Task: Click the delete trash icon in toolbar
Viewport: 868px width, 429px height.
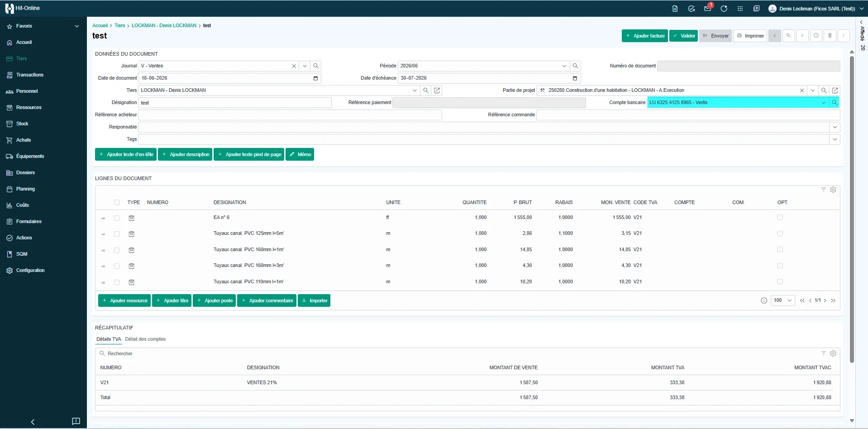Action: pos(830,36)
